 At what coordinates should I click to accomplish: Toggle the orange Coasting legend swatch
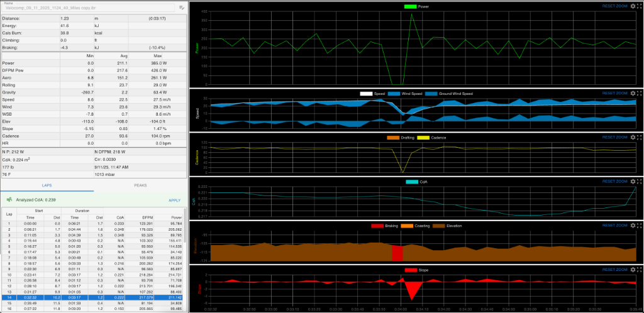tap(407, 226)
